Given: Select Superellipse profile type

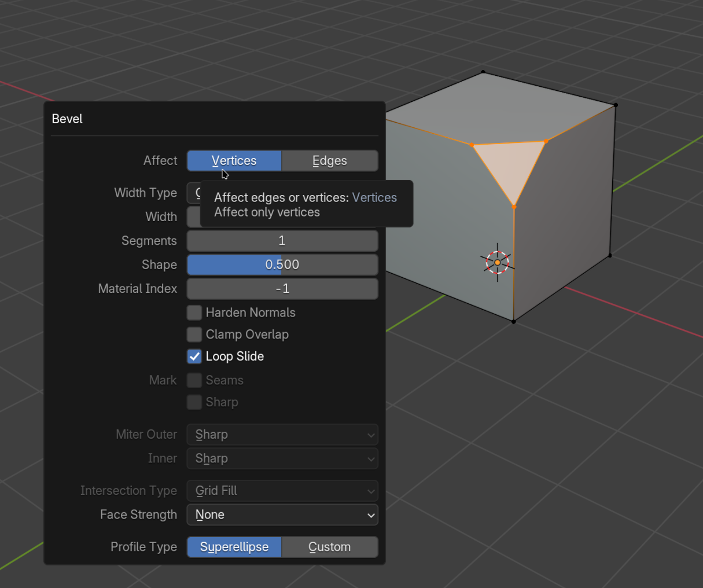Looking at the screenshot, I should 234,546.
